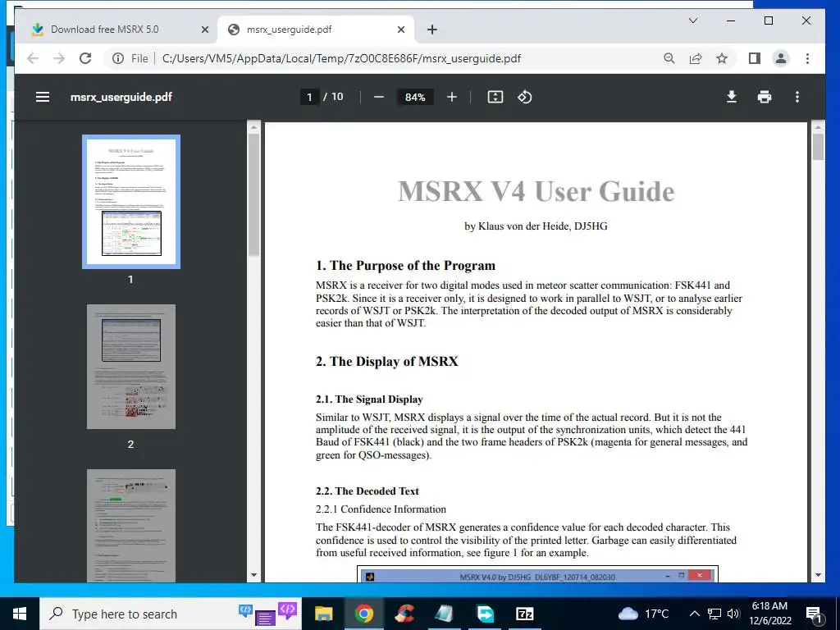840x630 pixels.
Task: Close the msrx_userguide.pdf tab
Action: coord(400,30)
